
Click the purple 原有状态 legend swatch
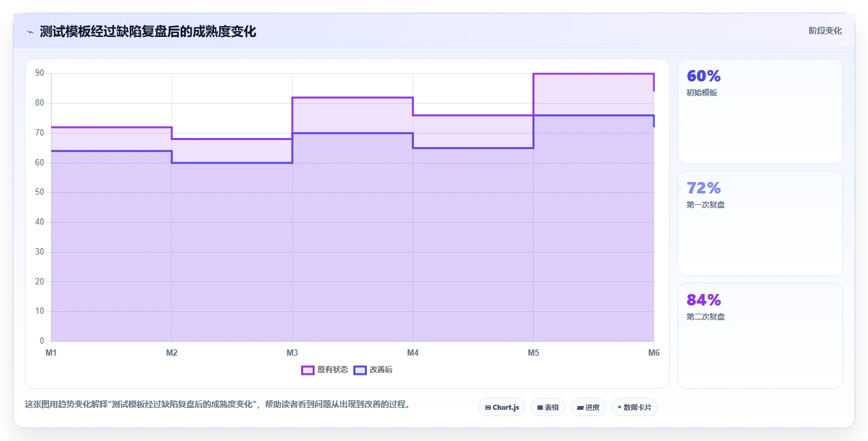point(308,370)
